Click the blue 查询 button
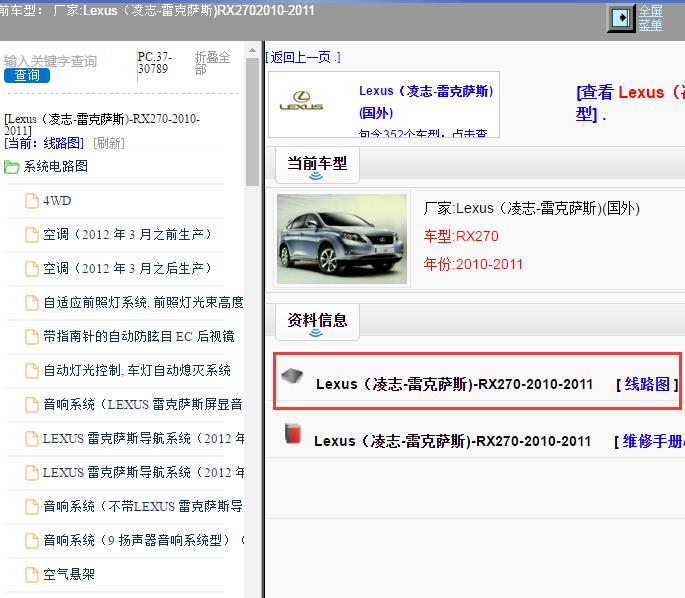Viewport: 685px width, 598px height. tap(27, 76)
